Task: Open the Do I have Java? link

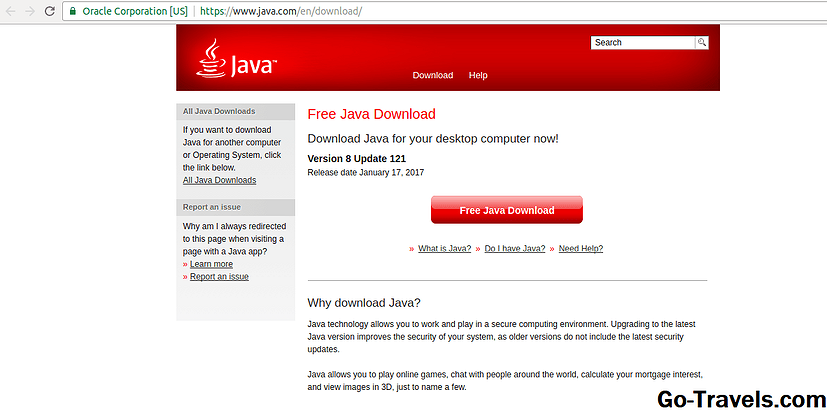Action: [x=515, y=248]
